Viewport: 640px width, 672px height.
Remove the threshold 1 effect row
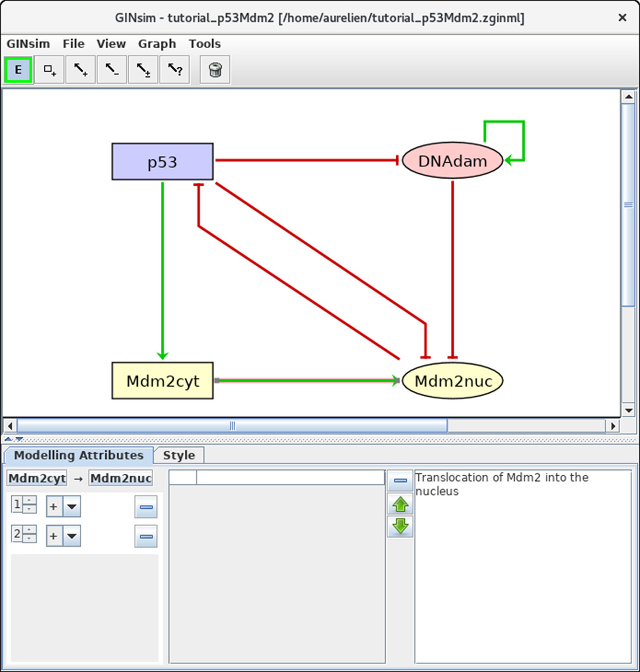146,507
